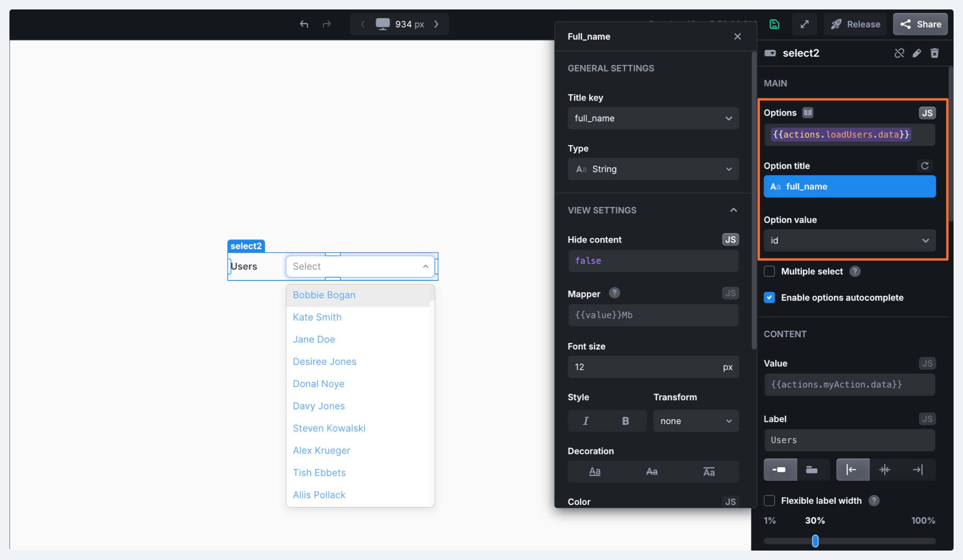The image size is (963, 560).
Task: Click the green save icon
Action: 774,24
